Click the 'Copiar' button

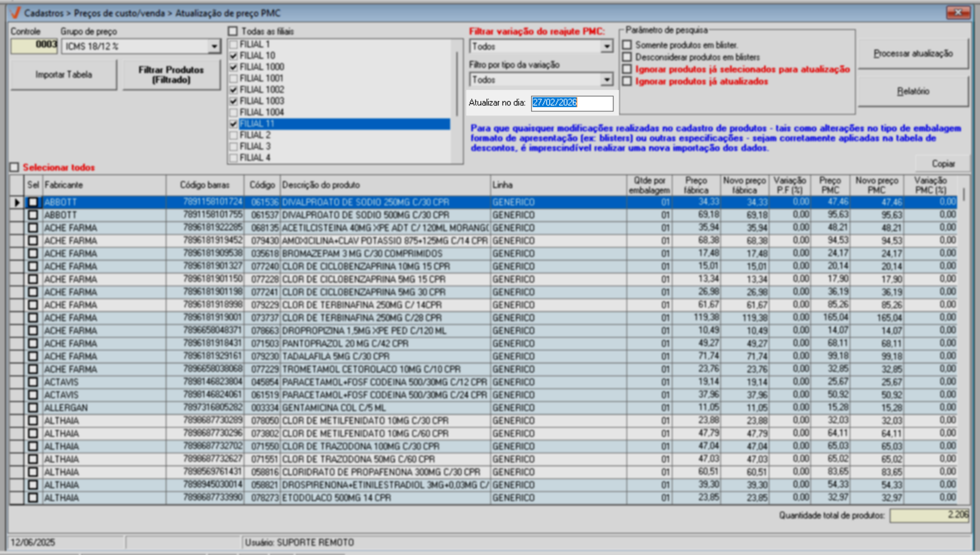942,164
